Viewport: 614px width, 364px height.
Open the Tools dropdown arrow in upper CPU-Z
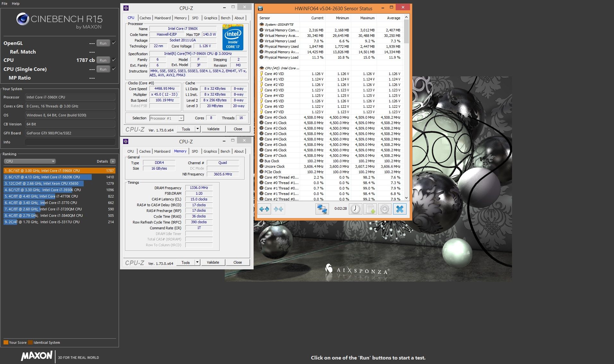198,129
